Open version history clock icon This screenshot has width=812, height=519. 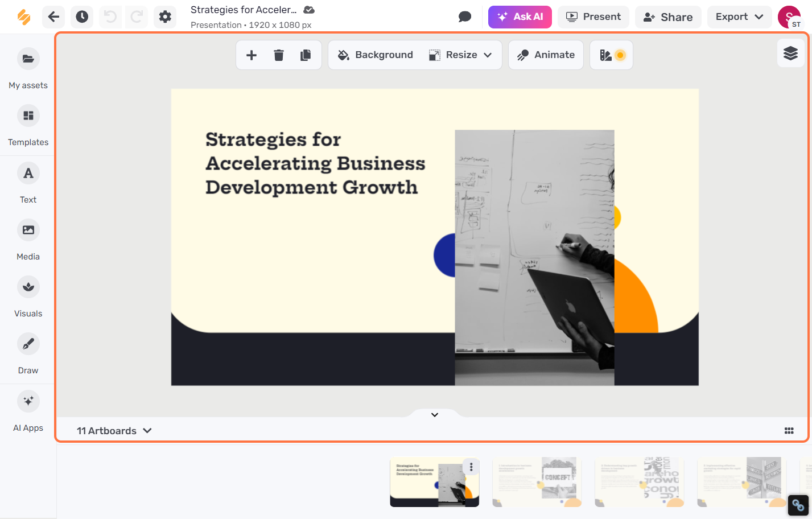point(82,17)
